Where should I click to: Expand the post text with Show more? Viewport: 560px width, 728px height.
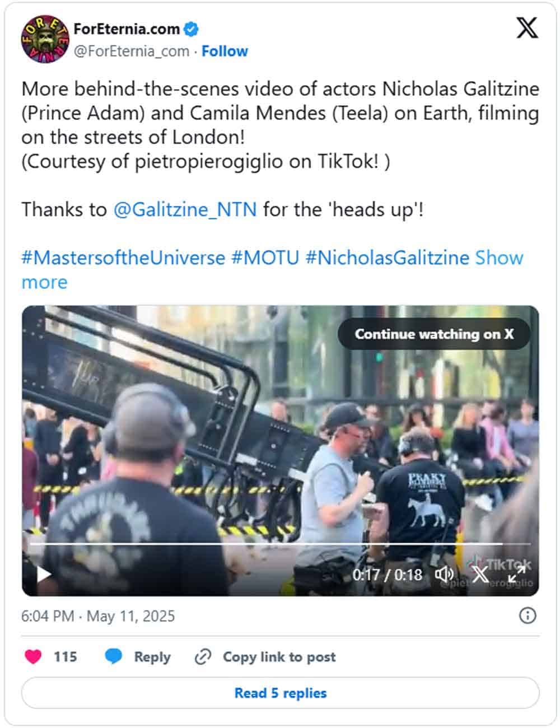tap(499, 258)
